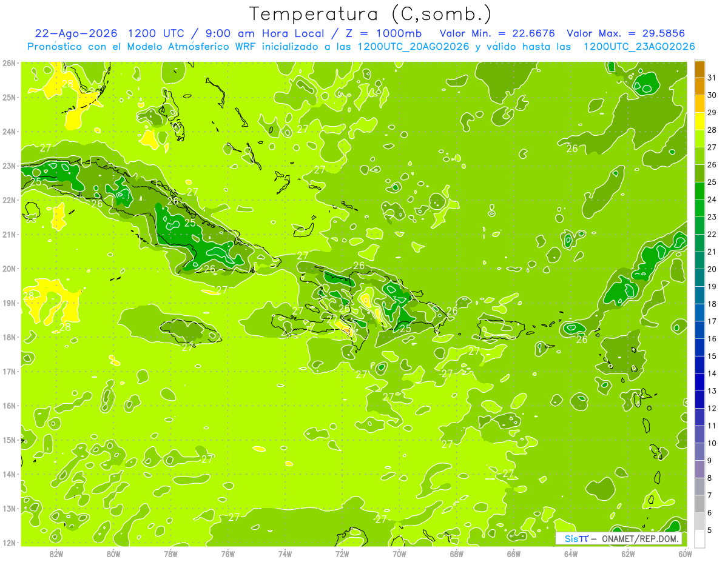
Task: Click the latitude axis label '14N'
Action: (9, 474)
